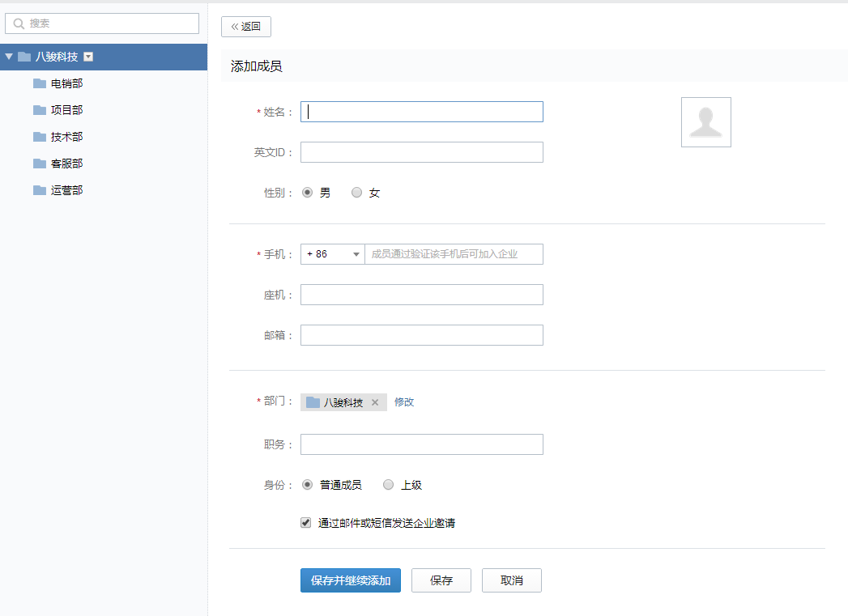Select the 上级 identity radio button
848x616 pixels.
click(x=388, y=485)
